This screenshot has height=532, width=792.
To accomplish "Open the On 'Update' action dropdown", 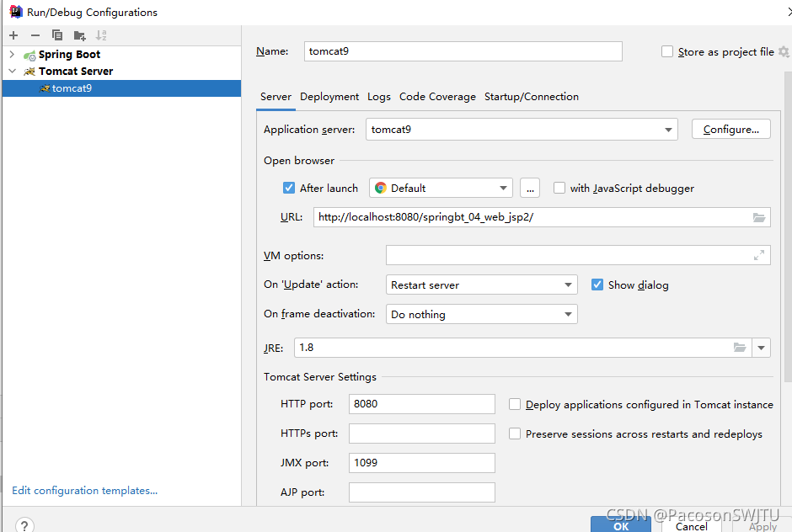I will 481,285.
